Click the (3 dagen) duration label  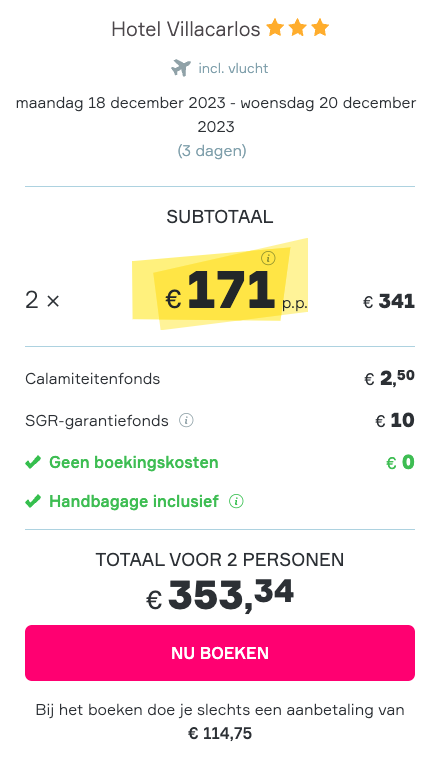[212, 150]
